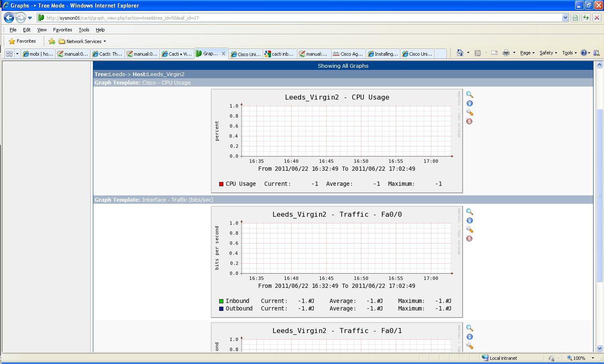Switch to the 'Cacti • Vi...' tab

[x=177, y=54]
